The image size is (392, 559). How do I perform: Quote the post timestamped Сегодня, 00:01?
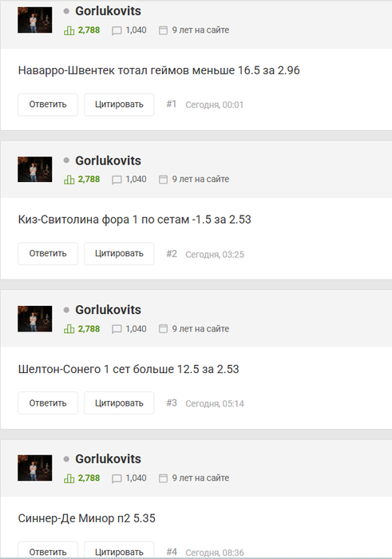(119, 105)
